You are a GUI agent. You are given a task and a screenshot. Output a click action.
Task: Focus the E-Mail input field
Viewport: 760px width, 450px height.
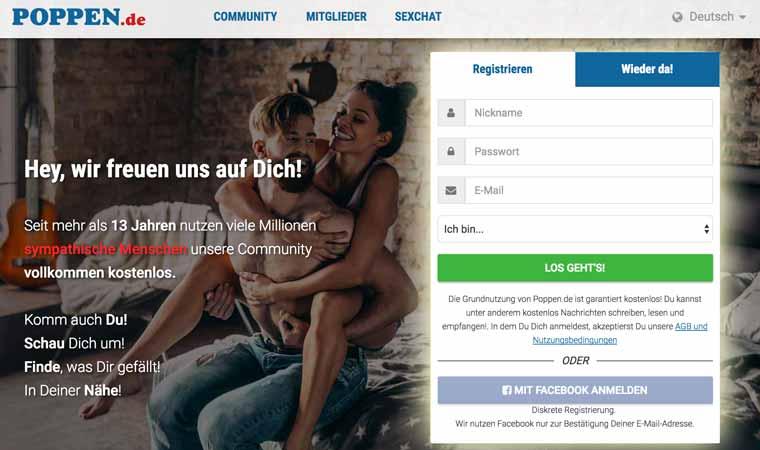(x=589, y=191)
